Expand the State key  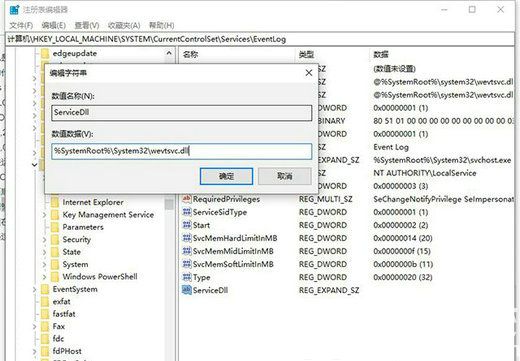pyautogui.click(x=44, y=252)
